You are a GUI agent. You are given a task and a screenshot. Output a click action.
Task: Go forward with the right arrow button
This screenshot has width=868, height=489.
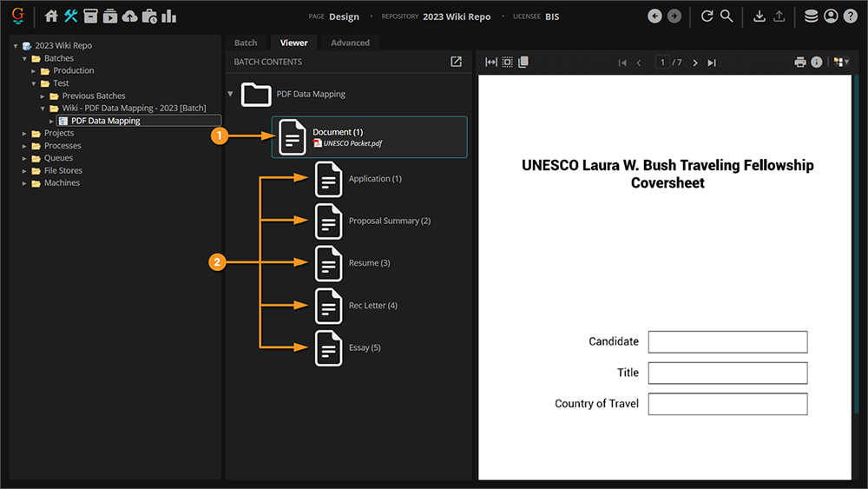click(674, 17)
